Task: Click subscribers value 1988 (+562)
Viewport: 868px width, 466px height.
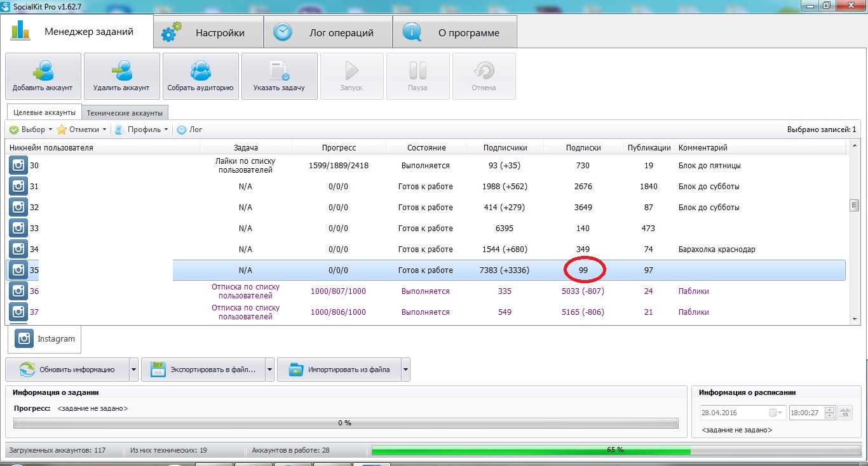Action: [x=505, y=186]
